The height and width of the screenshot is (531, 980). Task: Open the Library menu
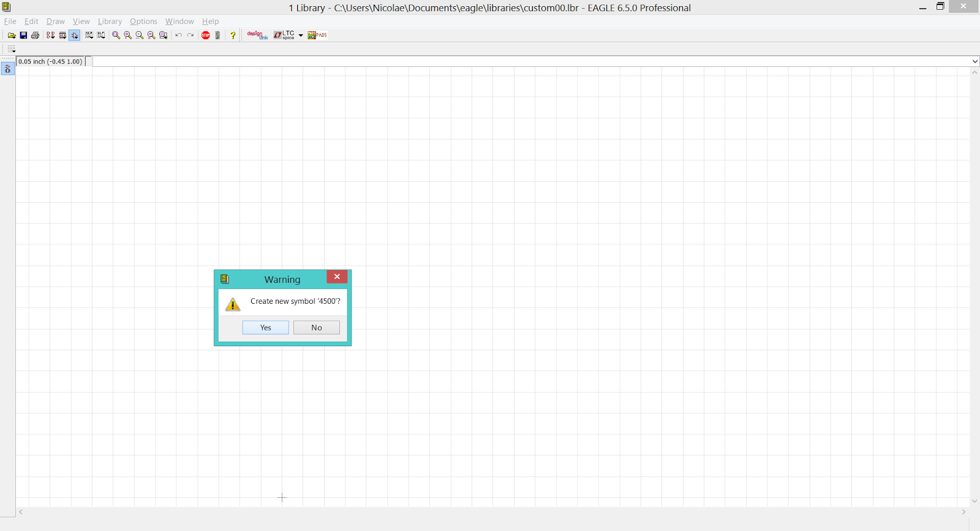[x=110, y=21]
